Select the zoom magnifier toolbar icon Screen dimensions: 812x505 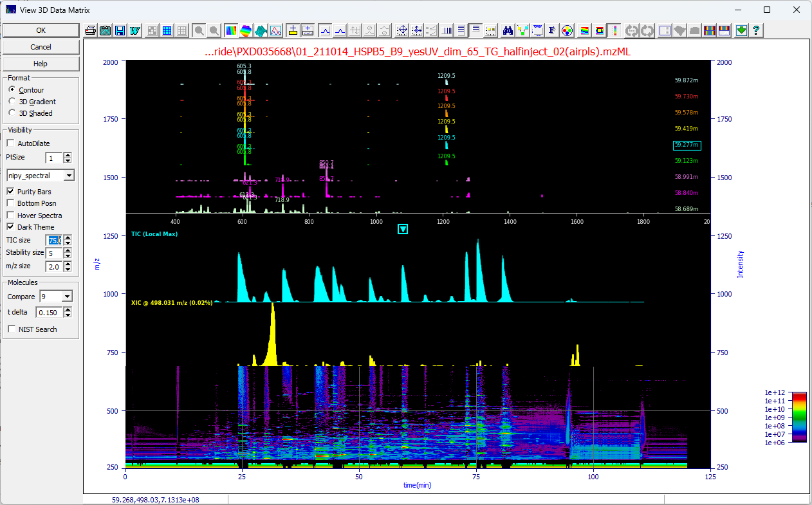pyautogui.click(x=198, y=30)
